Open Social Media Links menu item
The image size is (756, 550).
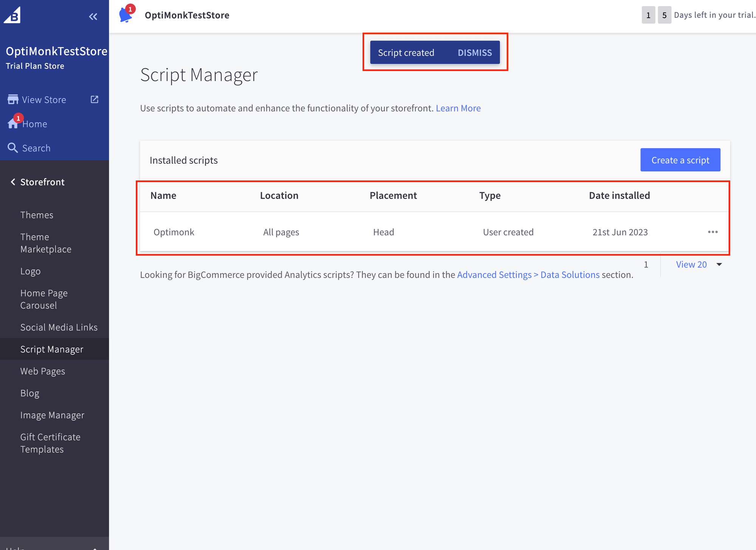(x=59, y=327)
